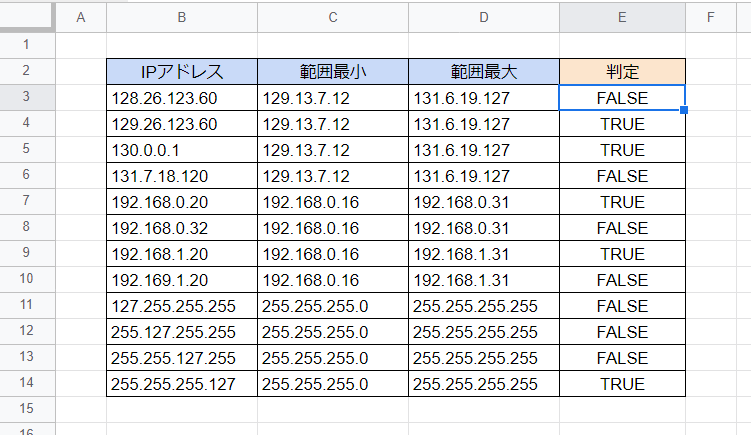Click the 範囲最小 header cell
Viewport: 751px width, 435px height.
pyautogui.click(x=333, y=72)
